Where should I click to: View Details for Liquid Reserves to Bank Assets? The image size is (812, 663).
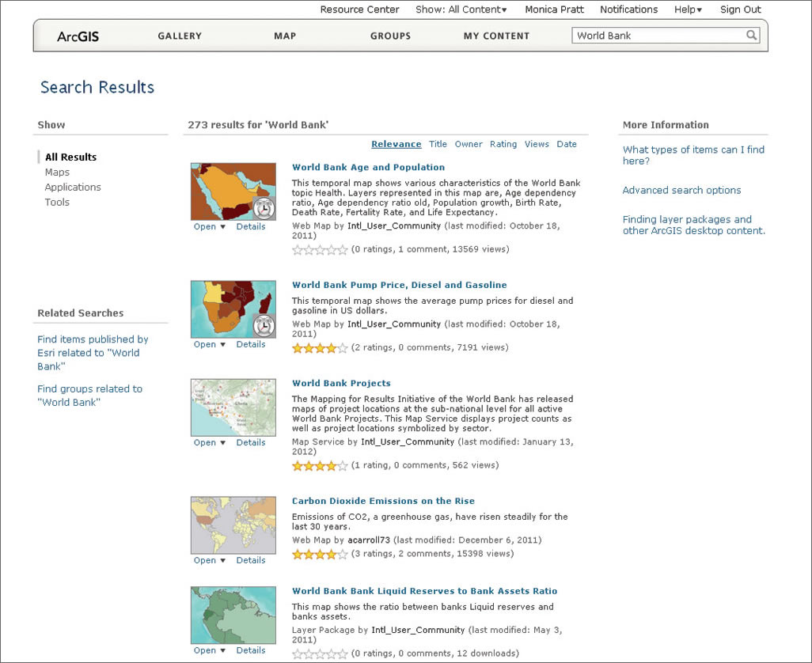coord(251,650)
